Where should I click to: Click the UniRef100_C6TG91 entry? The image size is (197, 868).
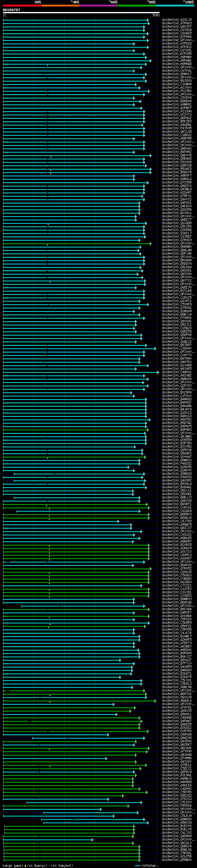pyautogui.click(x=177, y=50)
